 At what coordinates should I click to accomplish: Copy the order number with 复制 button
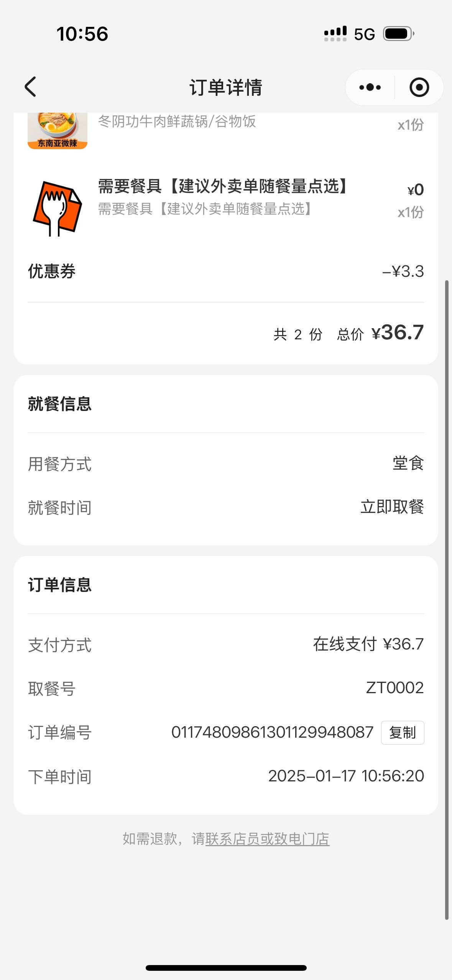click(x=403, y=733)
